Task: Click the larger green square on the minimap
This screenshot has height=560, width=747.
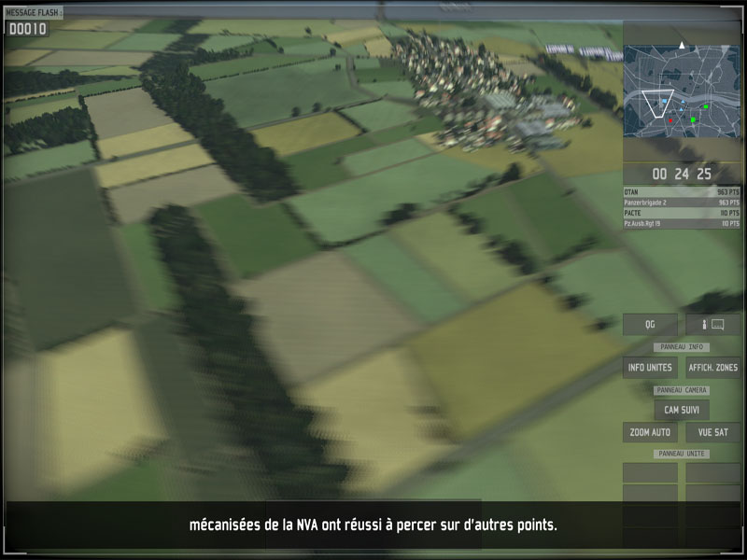Action: tap(693, 120)
